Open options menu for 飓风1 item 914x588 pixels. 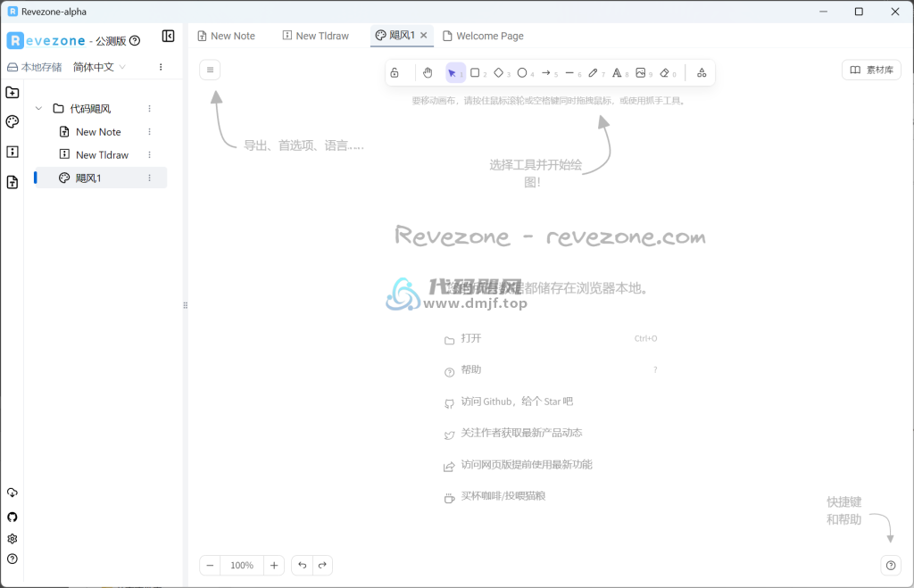tap(150, 178)
